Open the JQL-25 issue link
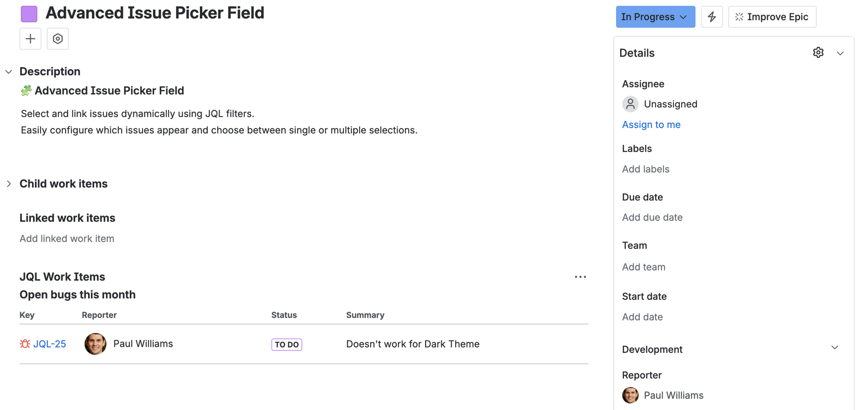The image size is (868, 410). tap(50, 344)
